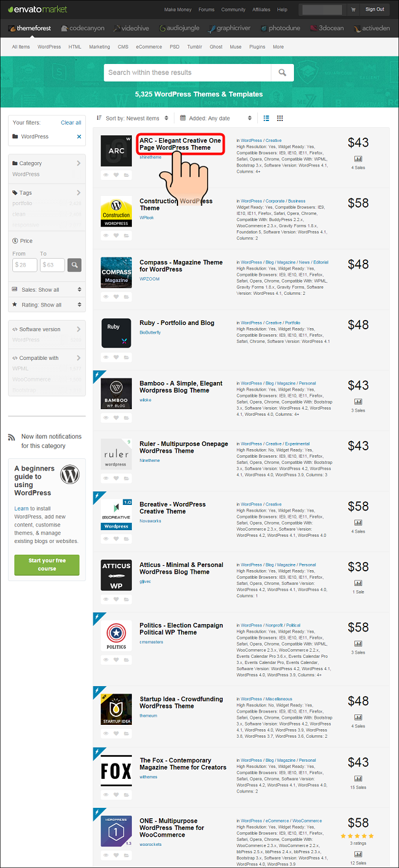The image size is (399, 868).
Task: Add the ARC theme to a collection with the folder icon
Action: coord(126,175)
